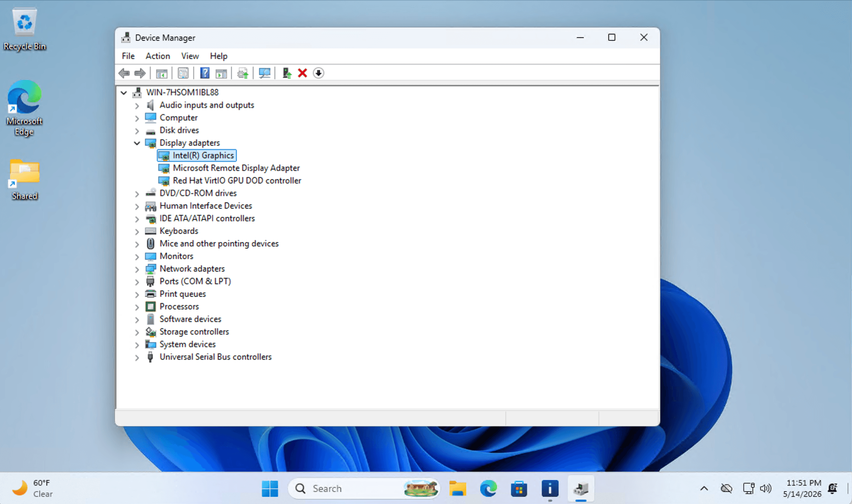Open the weather widget showing 60°F

click(33, 488)
